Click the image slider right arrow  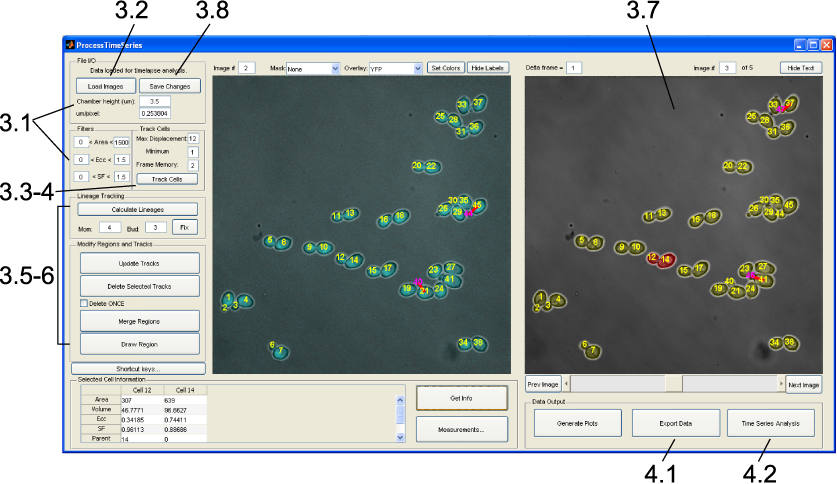click(x=781, y=384)
